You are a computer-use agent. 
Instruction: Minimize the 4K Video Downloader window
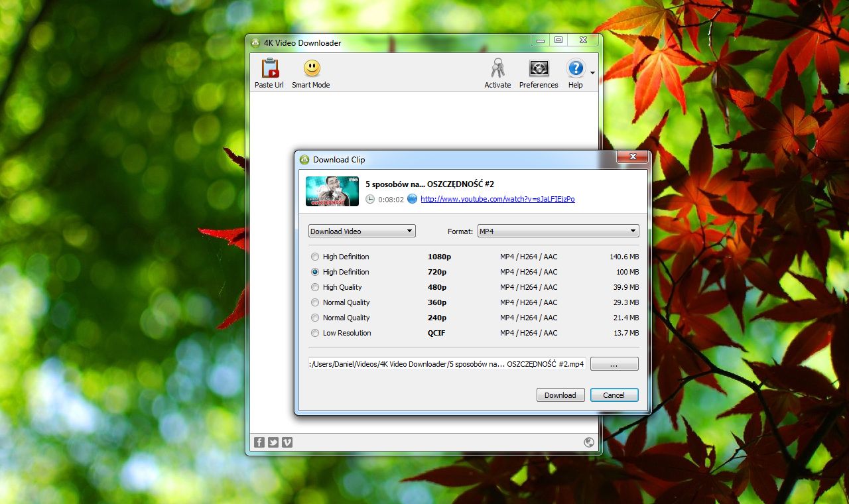[x=541, y=40]
